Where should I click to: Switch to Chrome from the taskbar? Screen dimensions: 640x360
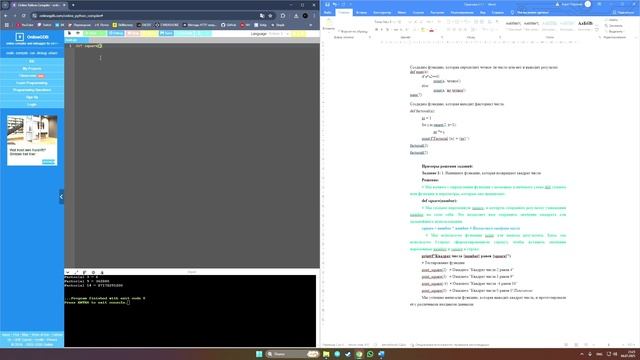click(x=359, y=354)
